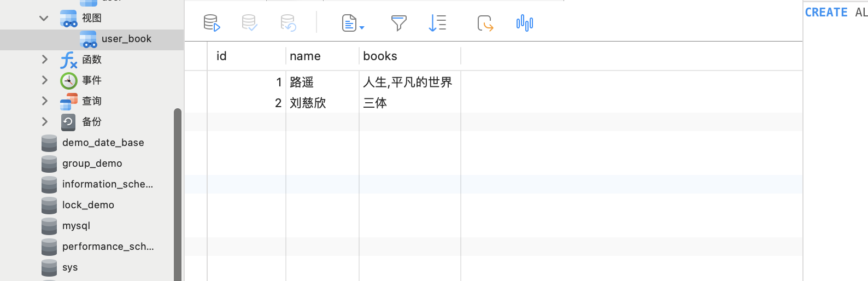This screenshot has height=281, width=868.
Task: Select the cell 人生,平凡的世界
Action: click(410, 82)
